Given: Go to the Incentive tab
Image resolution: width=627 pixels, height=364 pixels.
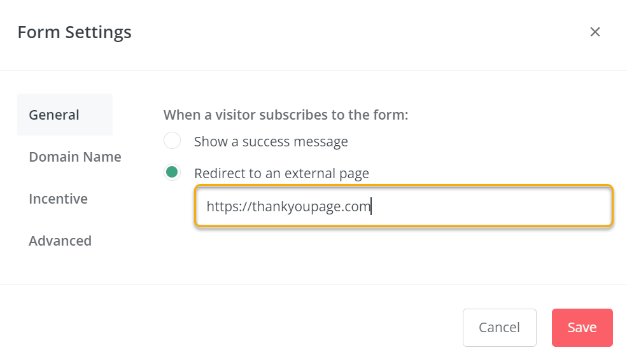Looking at the screenshot, I should click(58, 199).
